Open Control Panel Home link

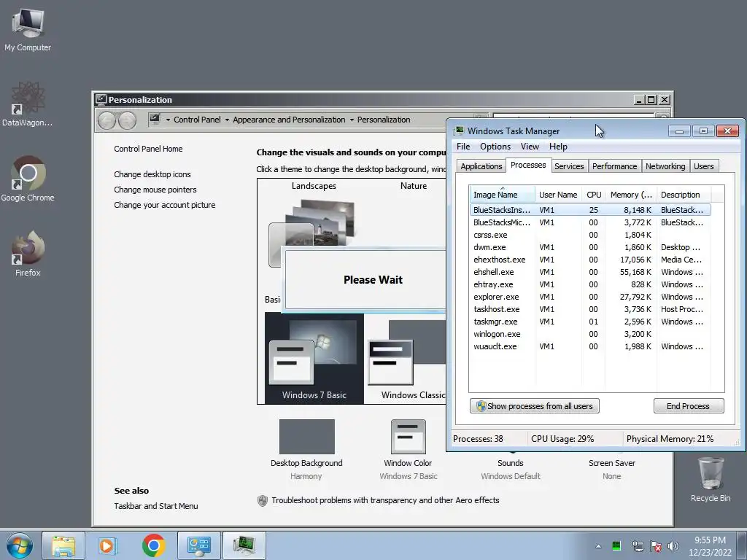[148, 149]
